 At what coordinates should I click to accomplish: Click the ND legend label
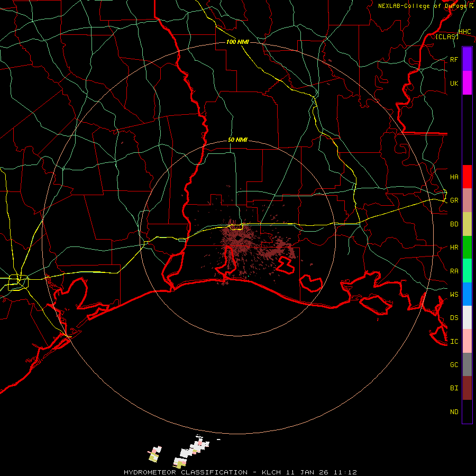(454, 412)
